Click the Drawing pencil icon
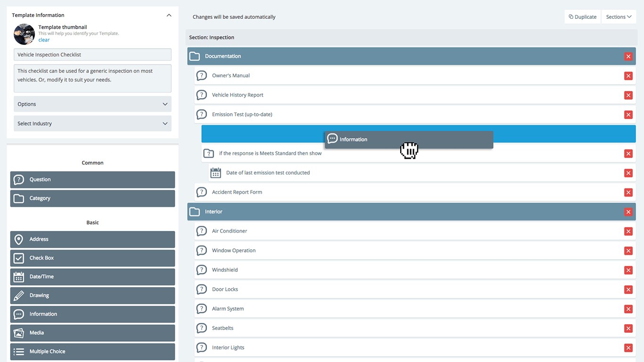Screen dimensions: 644x362 pos(19,296)
